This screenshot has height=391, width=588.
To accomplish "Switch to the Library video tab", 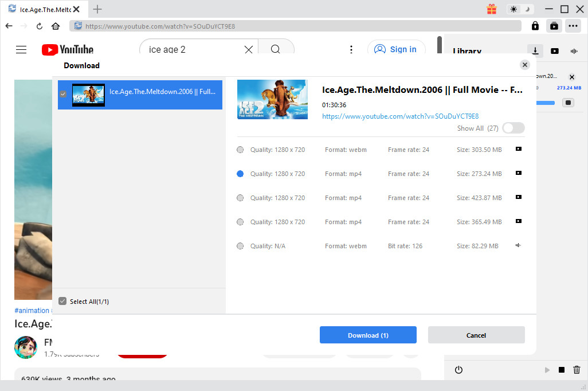I will 555,51.
